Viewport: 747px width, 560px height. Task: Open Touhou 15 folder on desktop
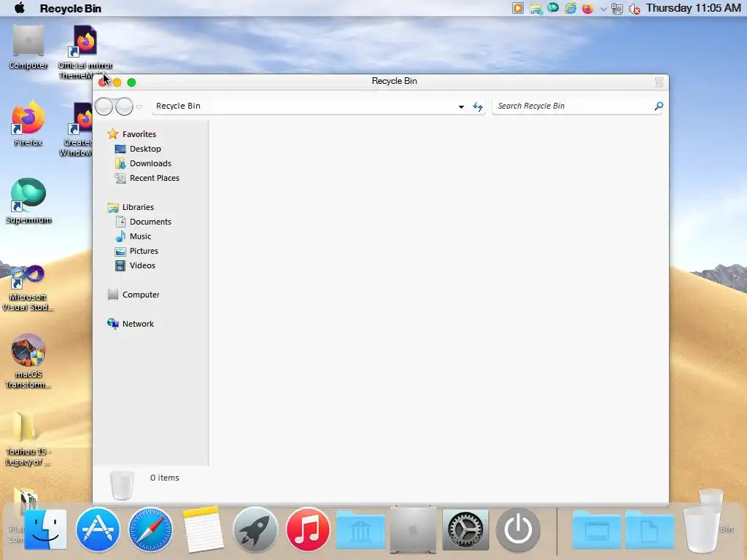(28, 439)
